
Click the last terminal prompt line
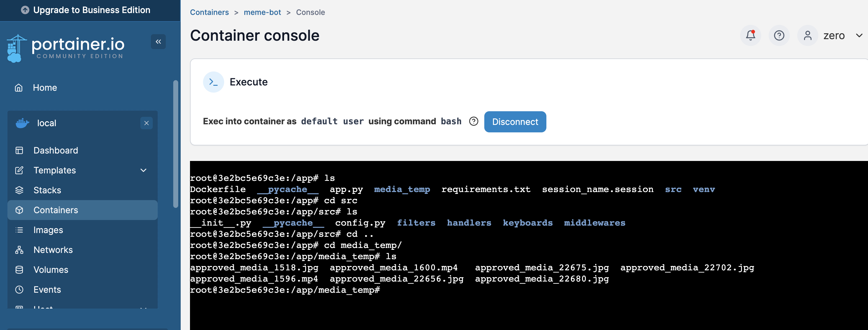coord(285,290)
